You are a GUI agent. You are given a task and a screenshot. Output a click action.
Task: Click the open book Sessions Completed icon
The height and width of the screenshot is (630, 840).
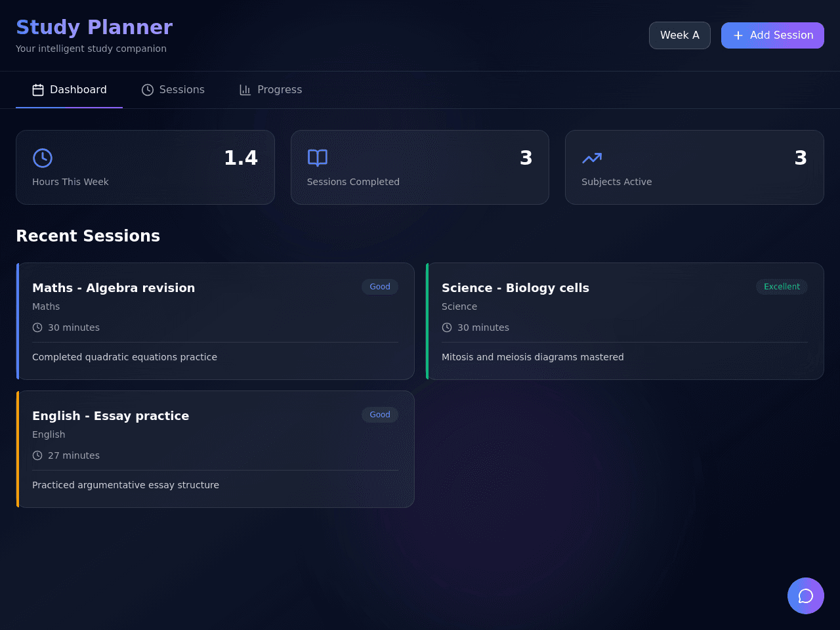click(318, 158)
